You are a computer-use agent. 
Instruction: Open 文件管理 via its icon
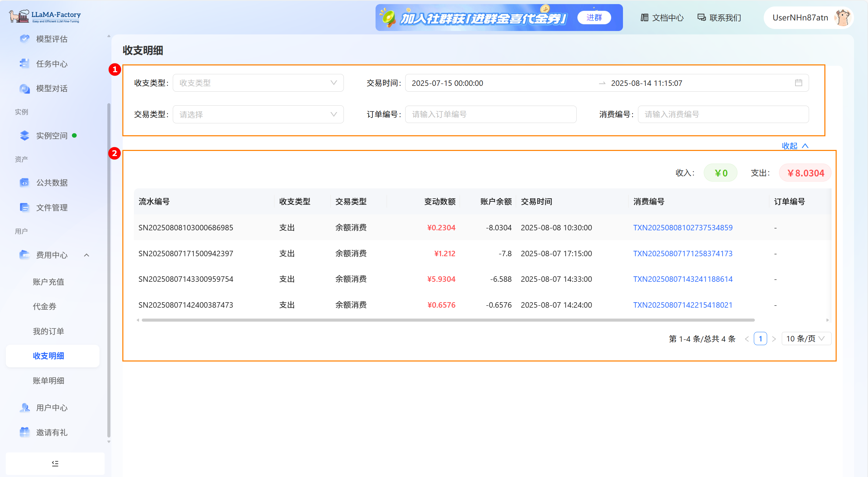click(x=24, y=207)
